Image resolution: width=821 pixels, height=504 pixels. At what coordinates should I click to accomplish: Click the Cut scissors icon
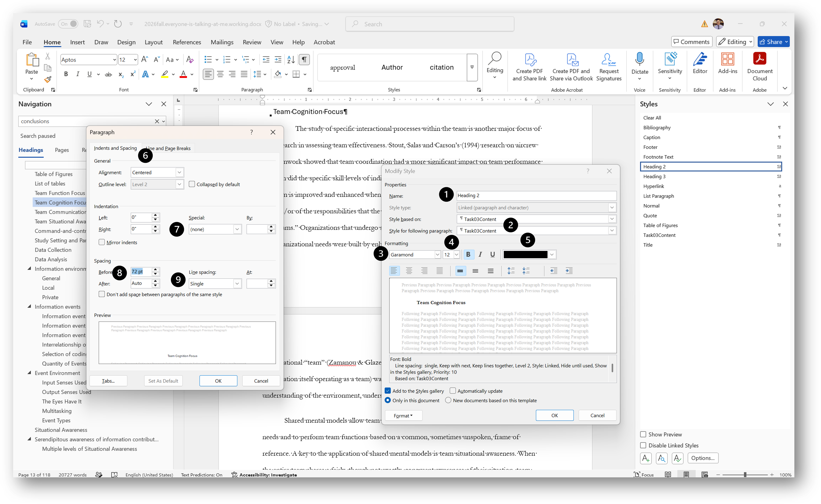coord(48,56)
